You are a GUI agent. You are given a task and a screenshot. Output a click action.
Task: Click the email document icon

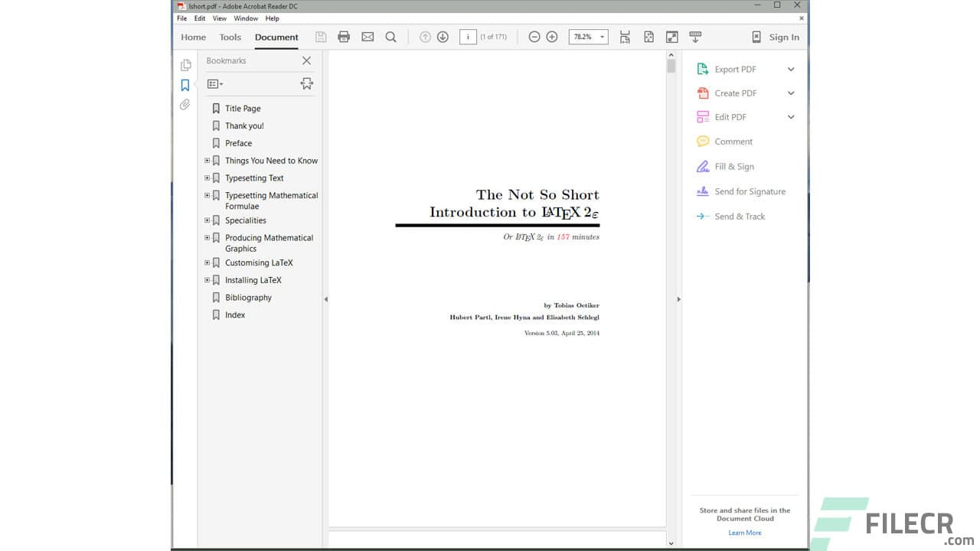tap(367, 36)
